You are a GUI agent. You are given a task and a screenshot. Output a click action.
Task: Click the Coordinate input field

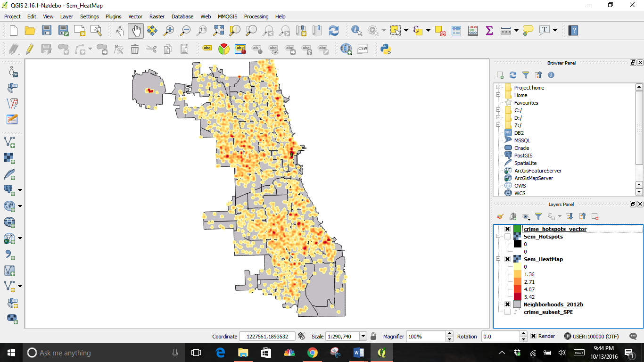click(267, 337)
